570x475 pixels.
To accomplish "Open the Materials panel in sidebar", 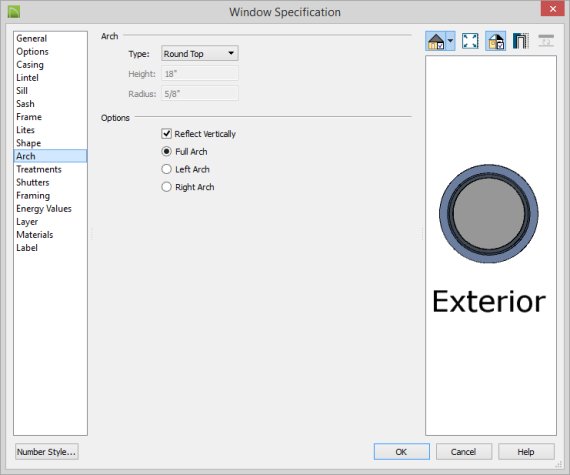I will [35, 235].
